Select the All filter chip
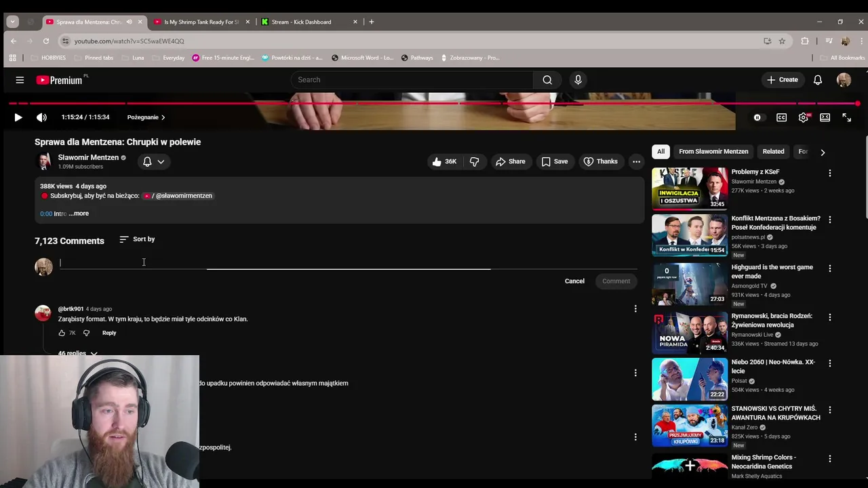Viewport: 868px width, 488px height. [x=660, y=152]
